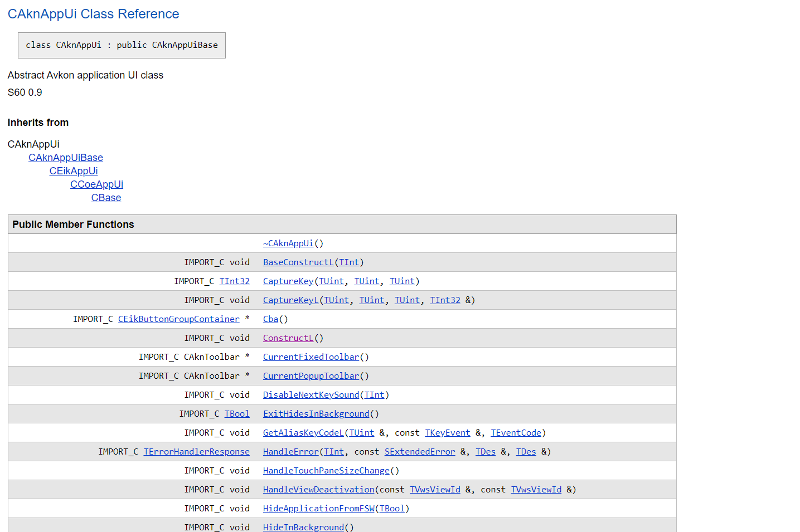Click IMPORT_C CAknToolbar * in CurrentPopupToolbar row

click(194, 376)
